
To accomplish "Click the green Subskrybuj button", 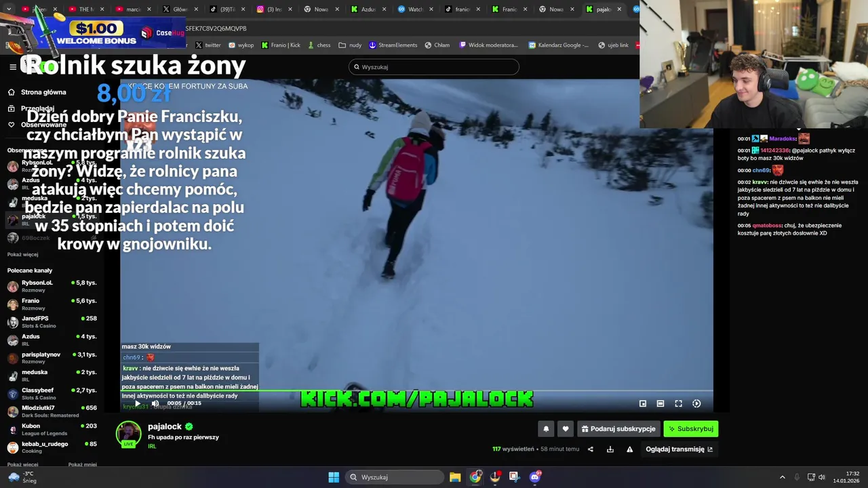I will tap(690, 428).
